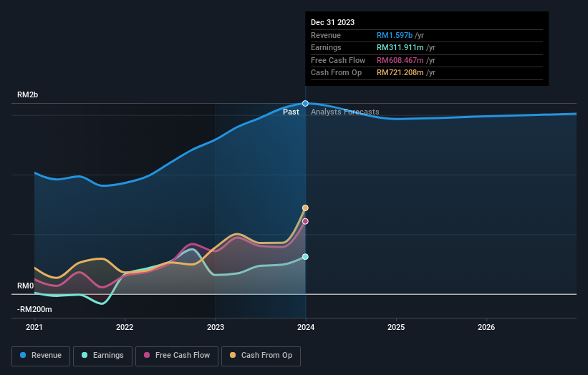The image size is (588, 375).
Task: Click the 2021 x-axis label
Action: (x=34, y=327)
